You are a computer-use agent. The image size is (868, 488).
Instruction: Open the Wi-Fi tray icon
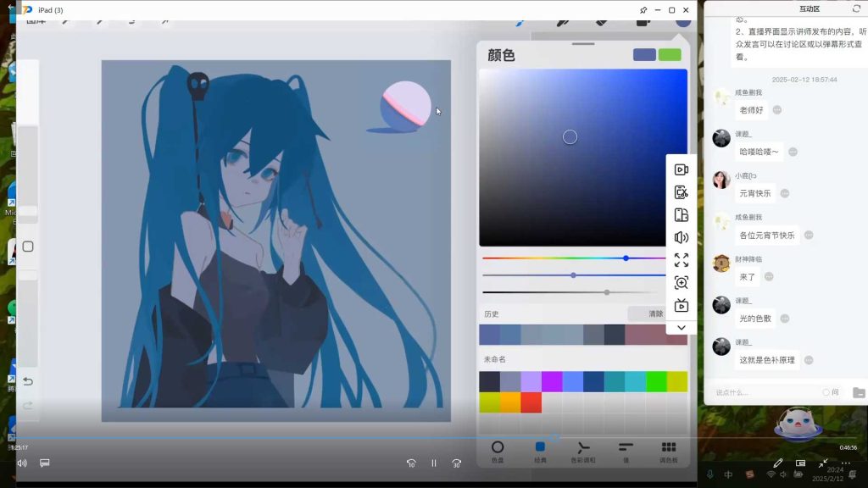click(771, 474)
